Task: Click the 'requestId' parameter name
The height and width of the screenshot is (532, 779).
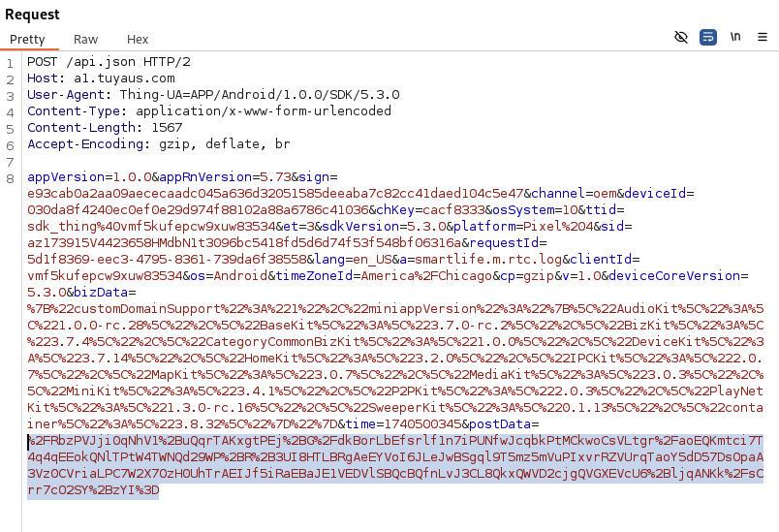Action: click(504, 242)
